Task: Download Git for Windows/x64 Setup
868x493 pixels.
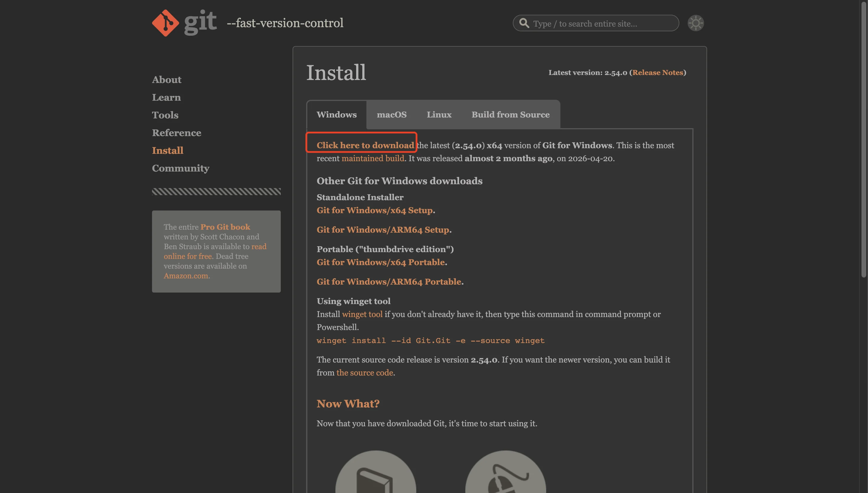Action: (x=374, y=210)
